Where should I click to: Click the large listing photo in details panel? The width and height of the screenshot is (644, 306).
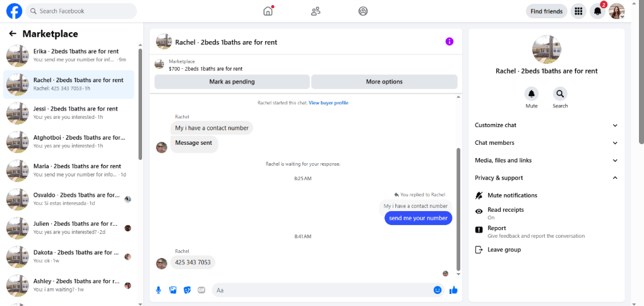[x=546, y=49]
